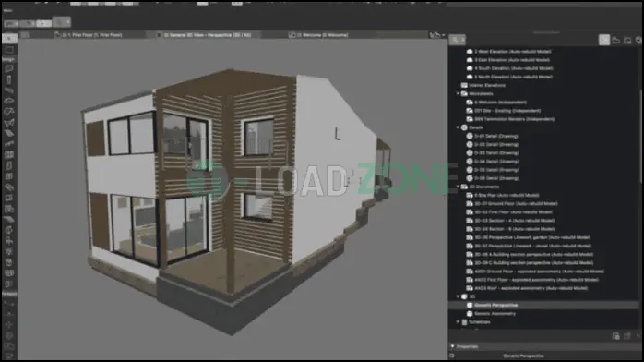Image resolution: width=644 pixels, height=362 pixels.
Task: Switch to the First Floor plan tab
Action: pos(89,35)
